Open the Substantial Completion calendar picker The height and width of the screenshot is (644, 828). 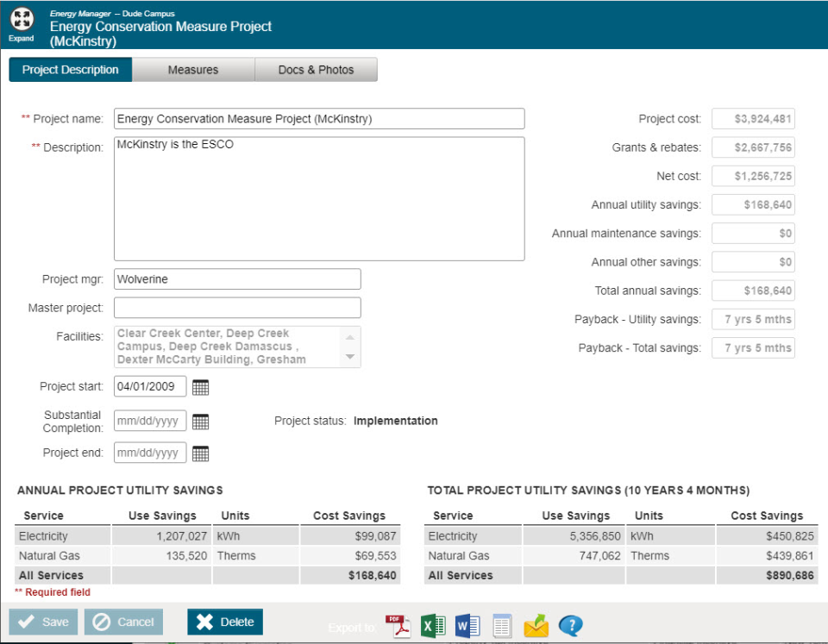pos(200,421)
